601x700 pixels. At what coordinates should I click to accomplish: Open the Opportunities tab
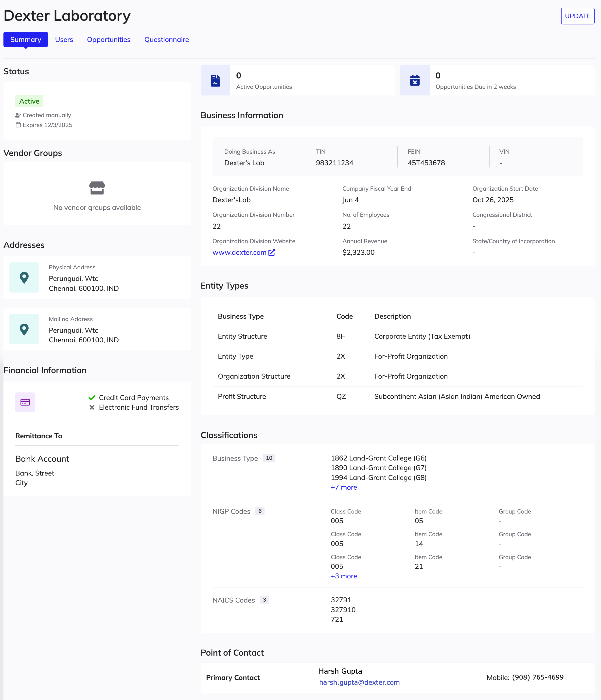tap(109, 39)
